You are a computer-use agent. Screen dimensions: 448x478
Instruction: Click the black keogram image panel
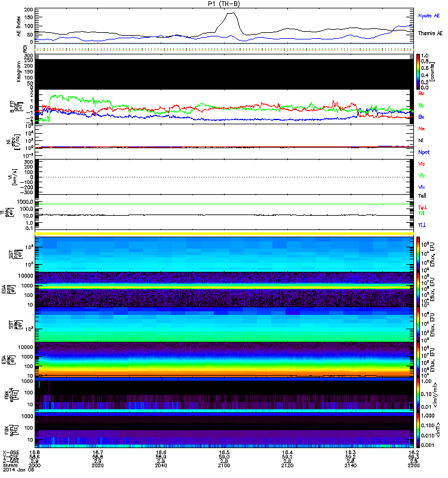pos(224,74)
